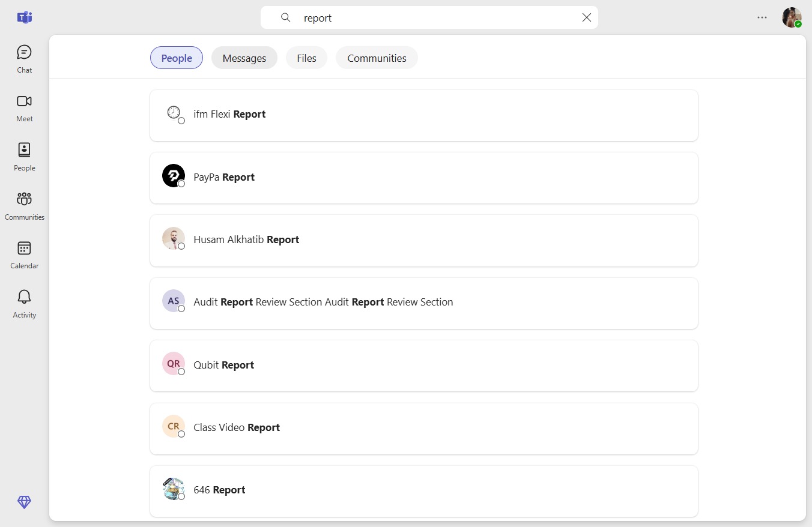Click the Microsoft Teams logo
The width and height of the screenshot is (812, 527).
point(25,17)
